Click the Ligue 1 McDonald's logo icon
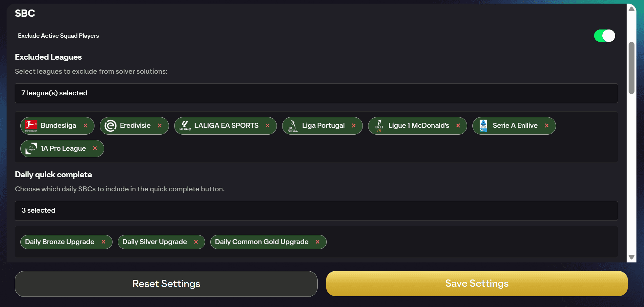644x307 pixels. coord(379,126)
